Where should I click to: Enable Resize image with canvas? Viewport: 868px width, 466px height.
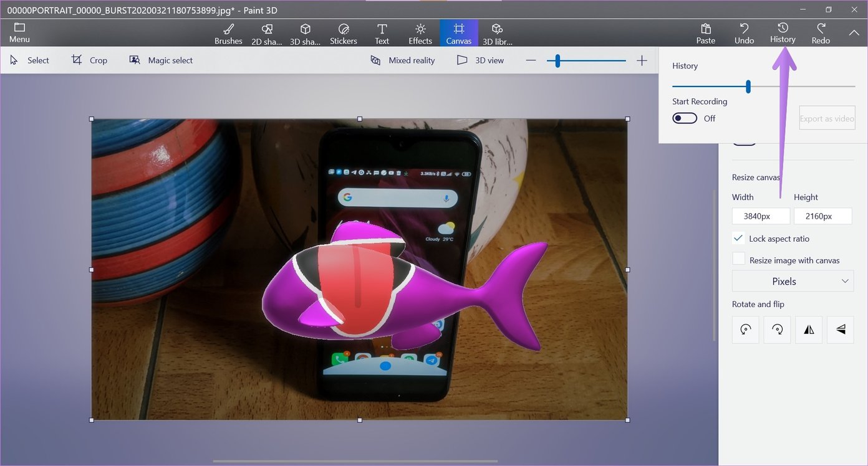738,258
